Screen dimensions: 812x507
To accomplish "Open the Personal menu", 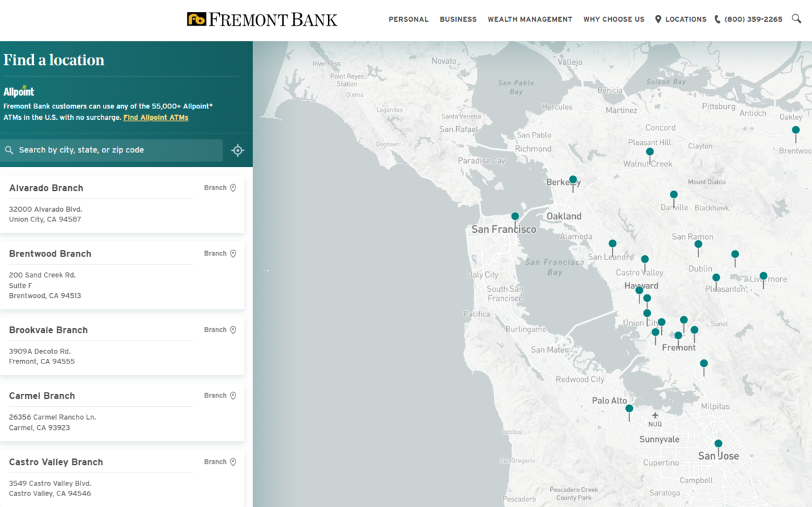I will [408, 20].
